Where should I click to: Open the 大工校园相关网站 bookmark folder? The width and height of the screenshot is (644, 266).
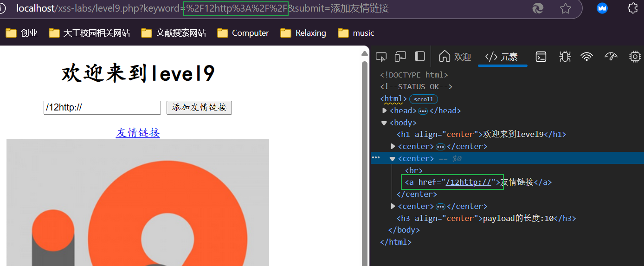tap(89, 33)
